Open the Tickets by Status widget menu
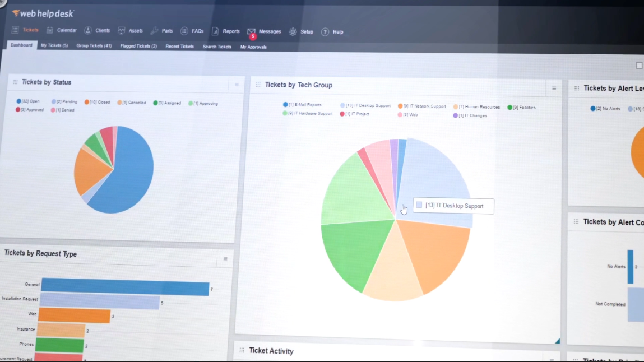Viewport: 644px width, 362px height. 237,85
